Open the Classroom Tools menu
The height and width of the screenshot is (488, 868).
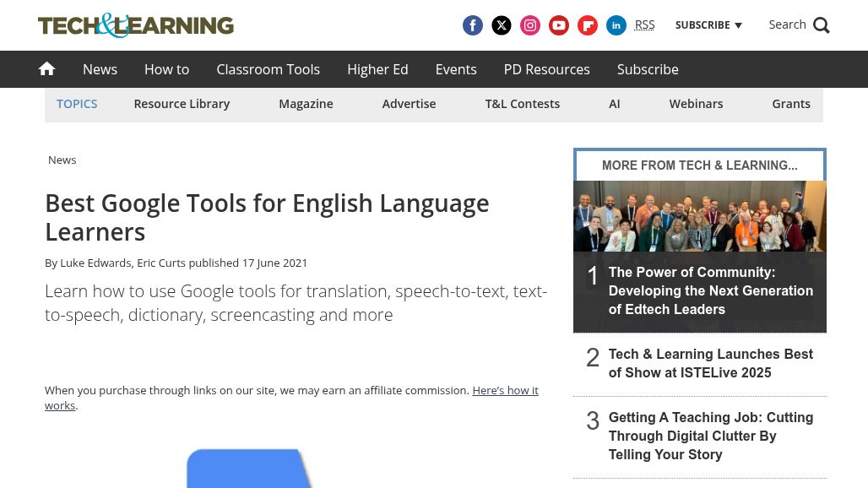[268, 69]
